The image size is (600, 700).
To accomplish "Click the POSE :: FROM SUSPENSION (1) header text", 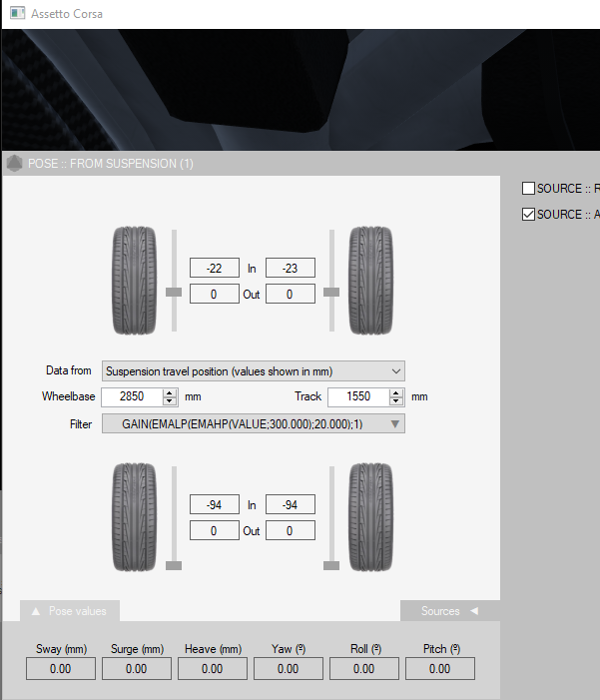I will [x=111, y=164].
